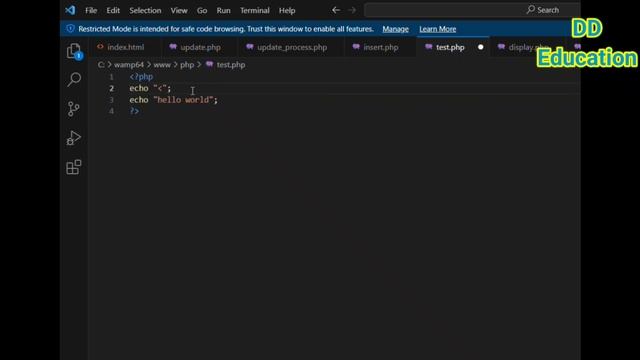This screenshot has width=640, height=360.
Task: Open the Run and Debug view
Action: pos(74,138)
